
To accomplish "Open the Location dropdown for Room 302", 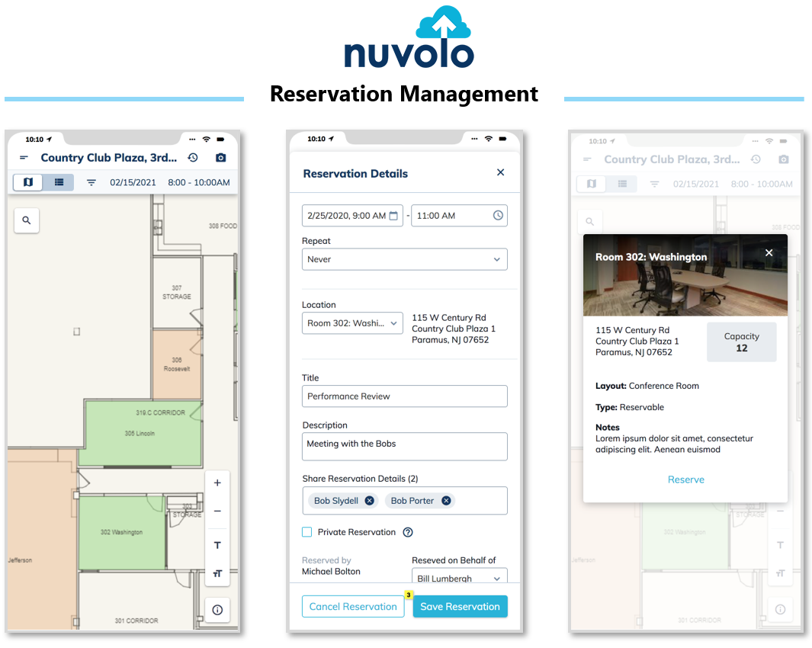I will [x=352, y=323].
